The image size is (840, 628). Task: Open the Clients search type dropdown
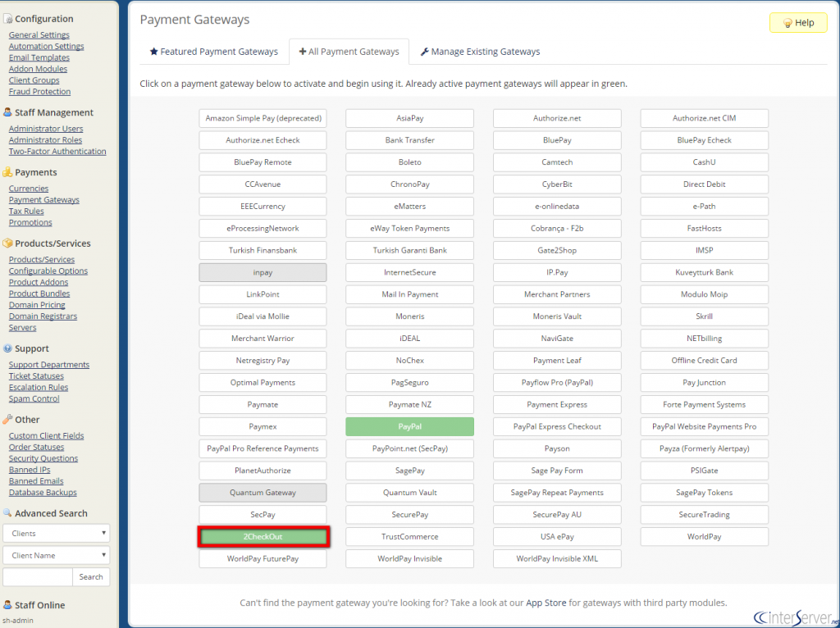[x=57, y=533]
